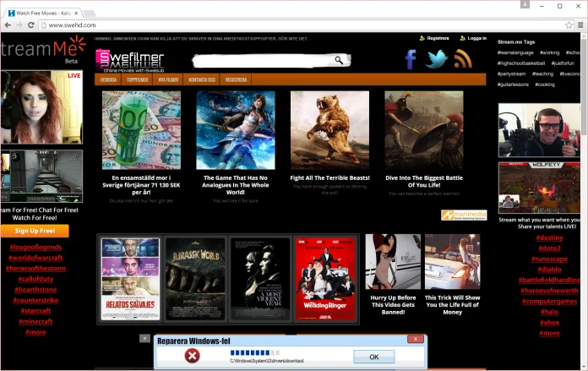This screenshot has height=371, width=588.
Task: Click the OK button in the popup
Action: (x=374, y=357)
